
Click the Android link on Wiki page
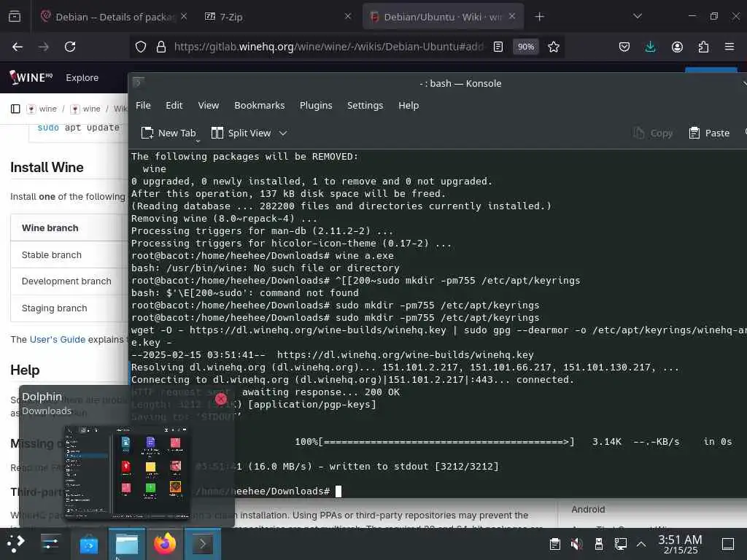(x=588, y=509)
